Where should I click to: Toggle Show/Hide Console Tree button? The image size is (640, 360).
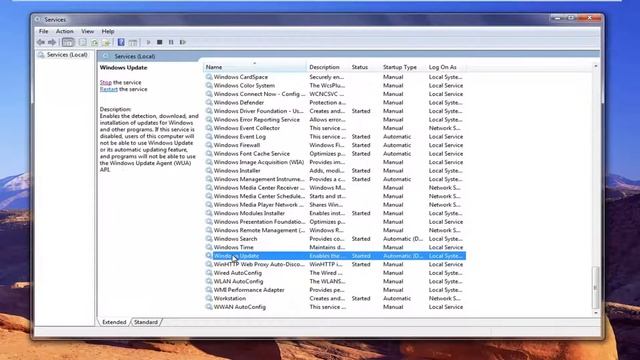point(68,42)
